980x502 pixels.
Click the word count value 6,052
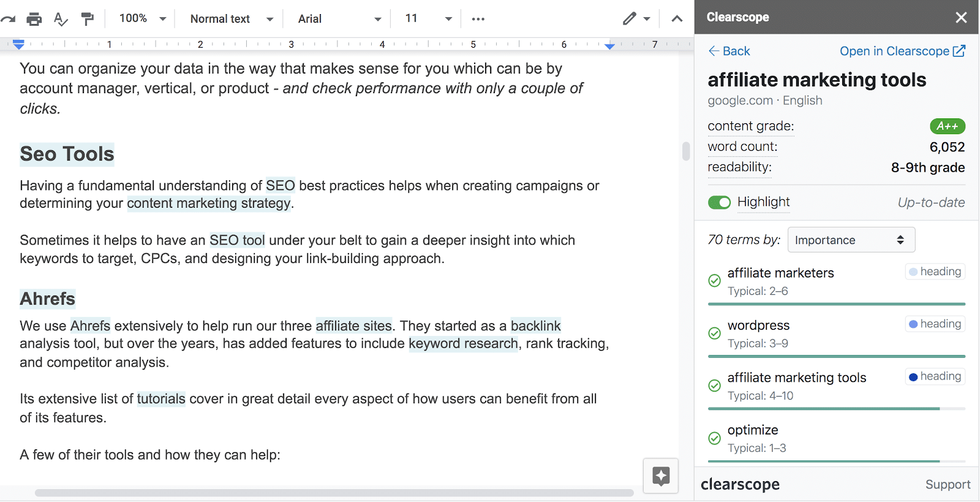point(947,147)
